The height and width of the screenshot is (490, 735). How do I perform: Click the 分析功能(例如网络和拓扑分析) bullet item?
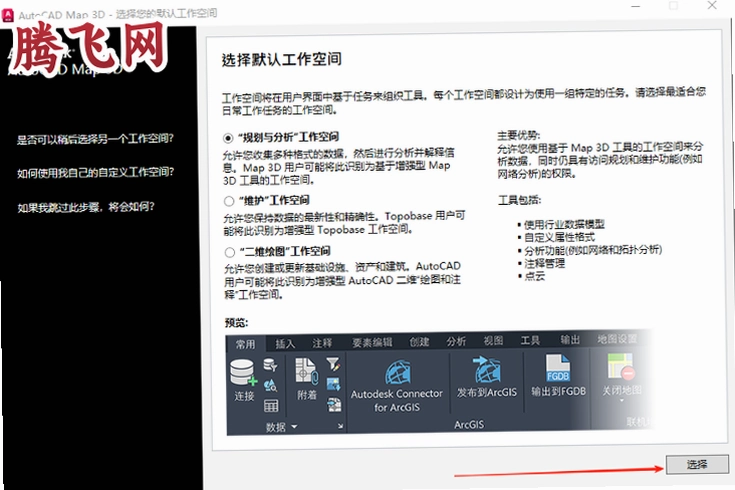(x=593, y=250)
